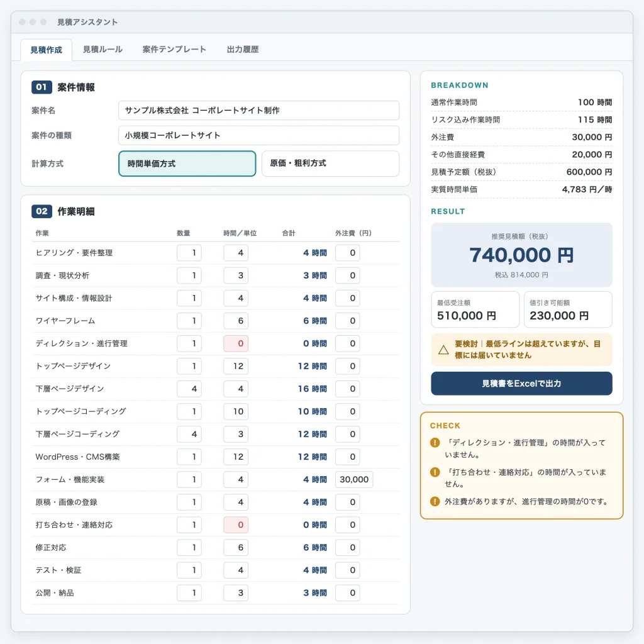
Task: Edit quantity for 下層ページデザイン
Action: coord(189,389)
